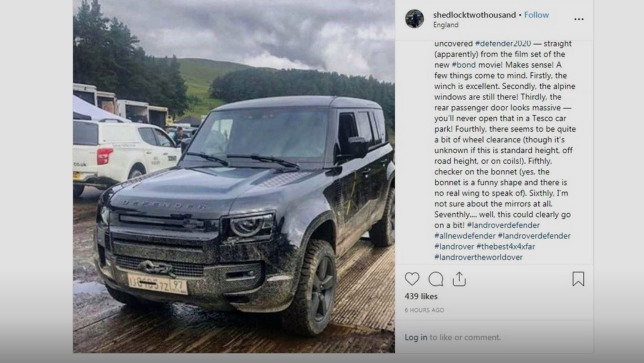
Task: Open comments with the speech bubble icon
Action: [435, 279]
